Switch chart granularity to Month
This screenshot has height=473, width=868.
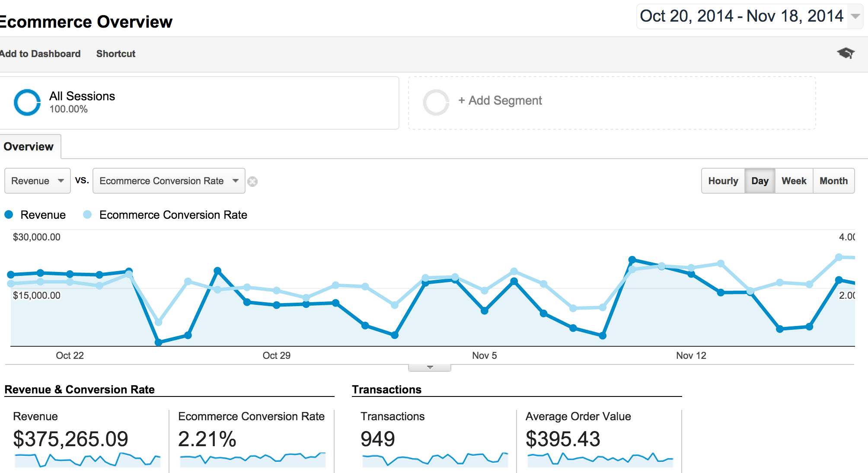[834, 181]
